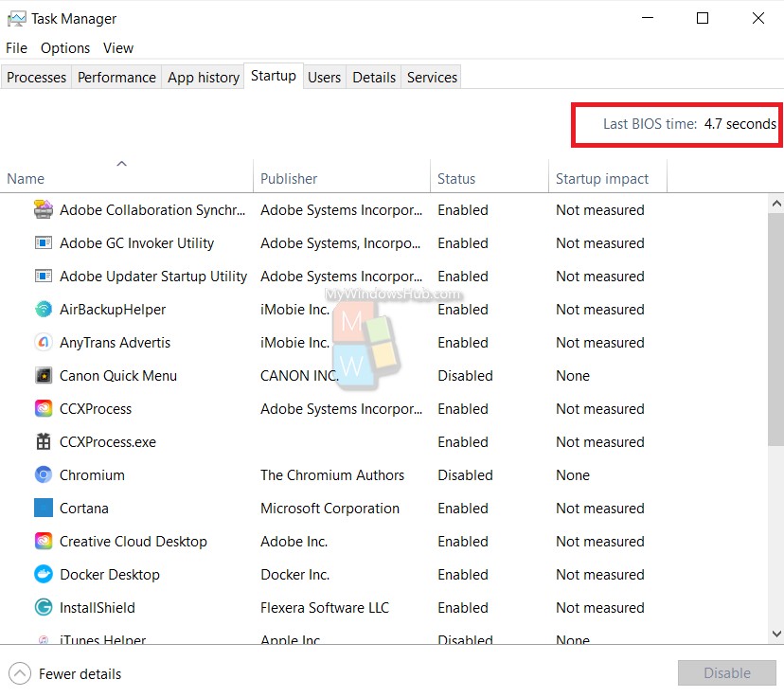Viewport: 784px width, 697px height.
Task: Switch to the Users tab
Action: tap(325, 78)
